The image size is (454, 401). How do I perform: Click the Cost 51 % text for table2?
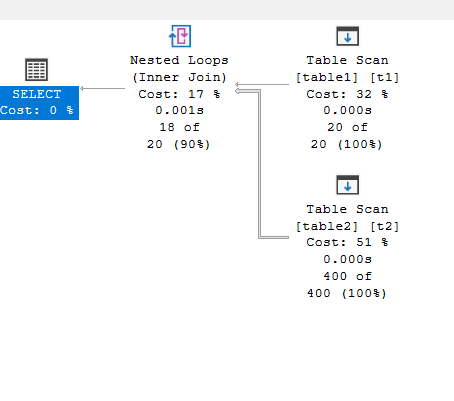[x=347, y=242]
